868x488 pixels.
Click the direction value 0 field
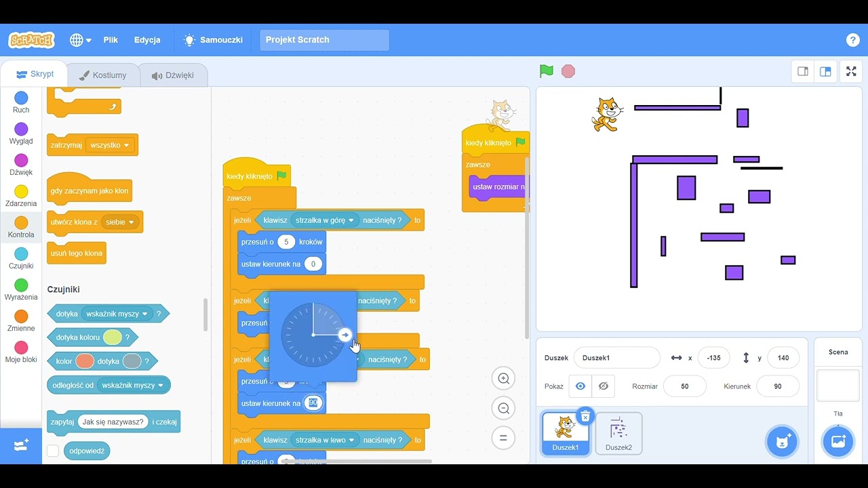[313, 264]
